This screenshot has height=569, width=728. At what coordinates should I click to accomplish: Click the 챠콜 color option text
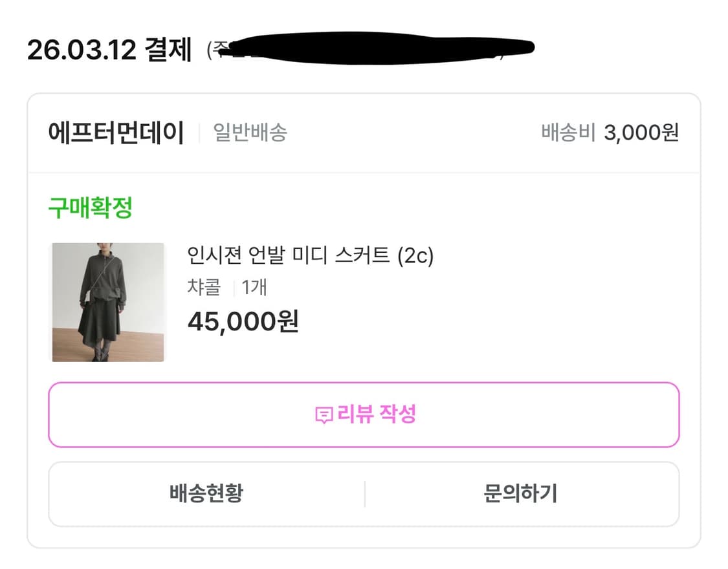point(203,288)
